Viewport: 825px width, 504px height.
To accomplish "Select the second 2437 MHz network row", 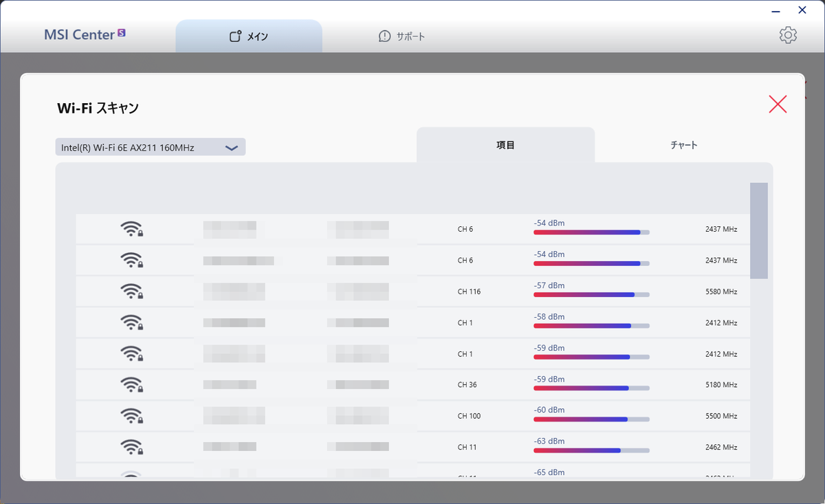I will [x=412, y=261].
